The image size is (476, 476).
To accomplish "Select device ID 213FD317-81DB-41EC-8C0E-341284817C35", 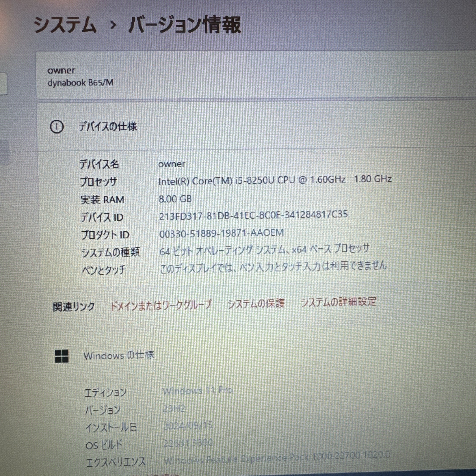I will [253, 215].
